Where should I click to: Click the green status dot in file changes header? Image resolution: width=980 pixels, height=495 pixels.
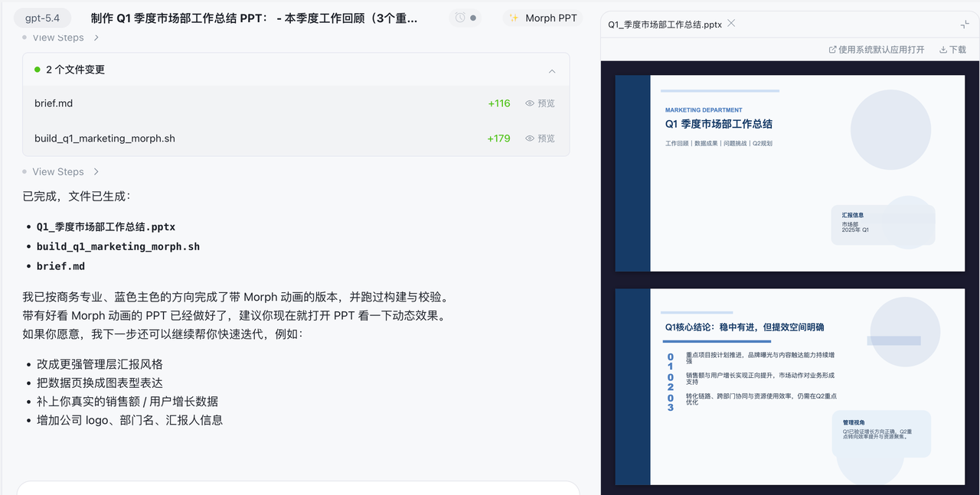coord(37,70)
